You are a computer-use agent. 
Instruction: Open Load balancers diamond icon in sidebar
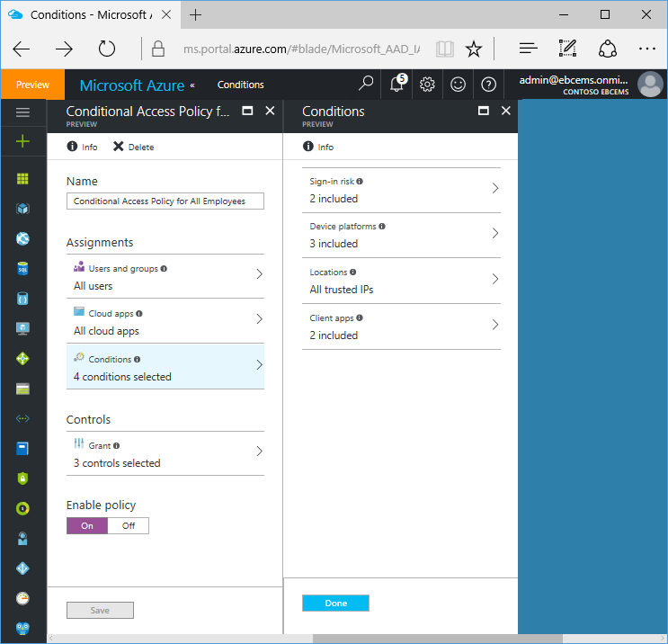coord(22,359)
